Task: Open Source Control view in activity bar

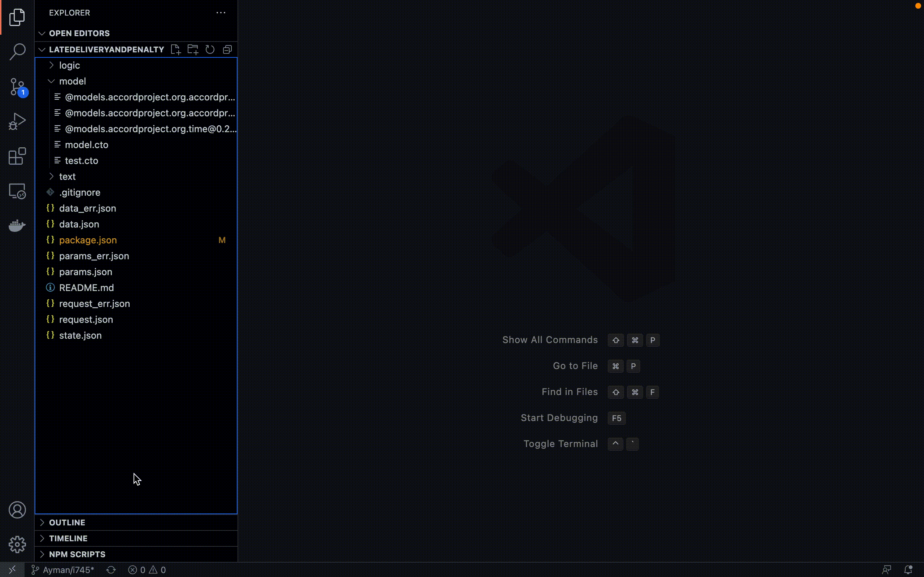Action: [17, 87]
